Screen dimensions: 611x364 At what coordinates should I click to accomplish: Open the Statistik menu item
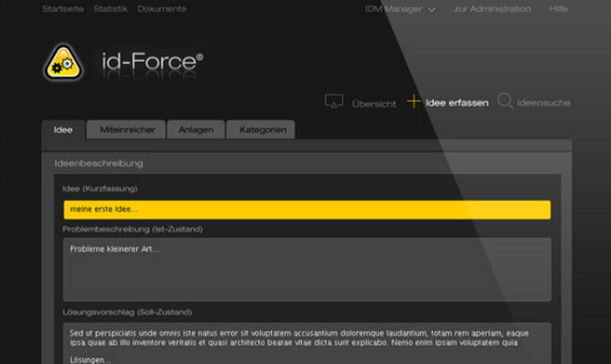[x=110, y=9]
